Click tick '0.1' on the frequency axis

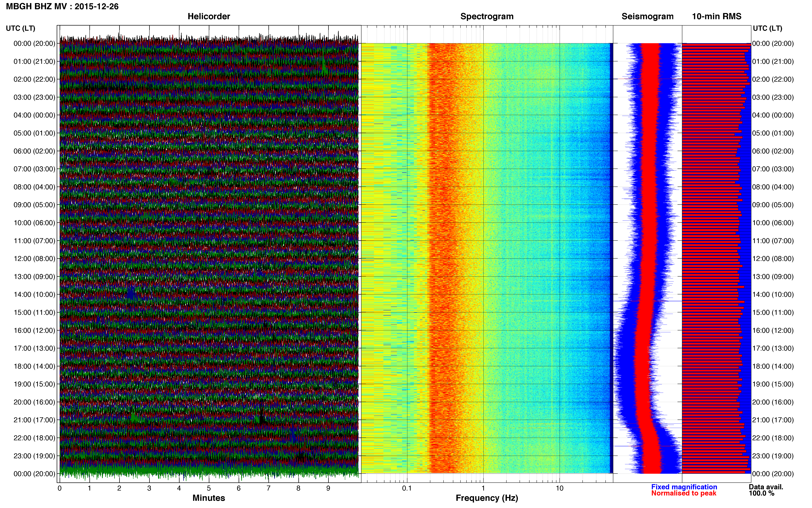pyautogui.click(x=407, y=488)
